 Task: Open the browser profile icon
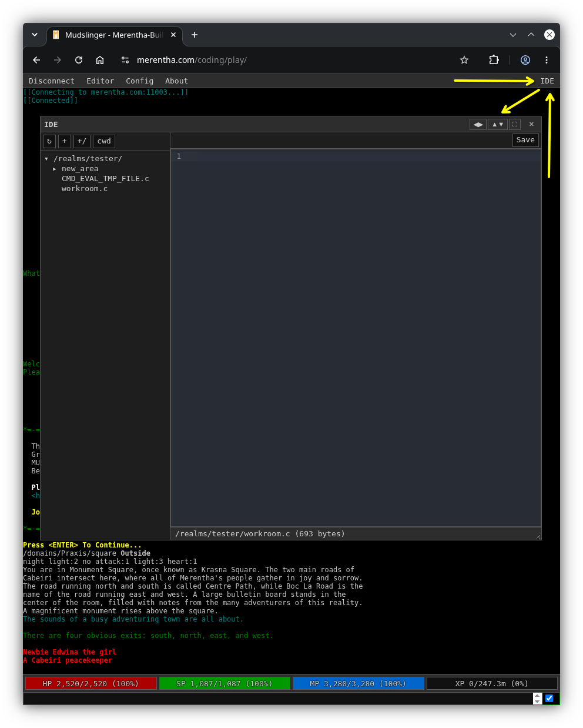pyautogui.click(x=525, y=60)
